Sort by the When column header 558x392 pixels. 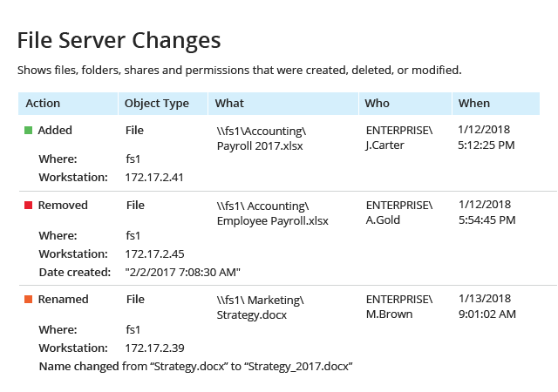[x=474, y=104]
